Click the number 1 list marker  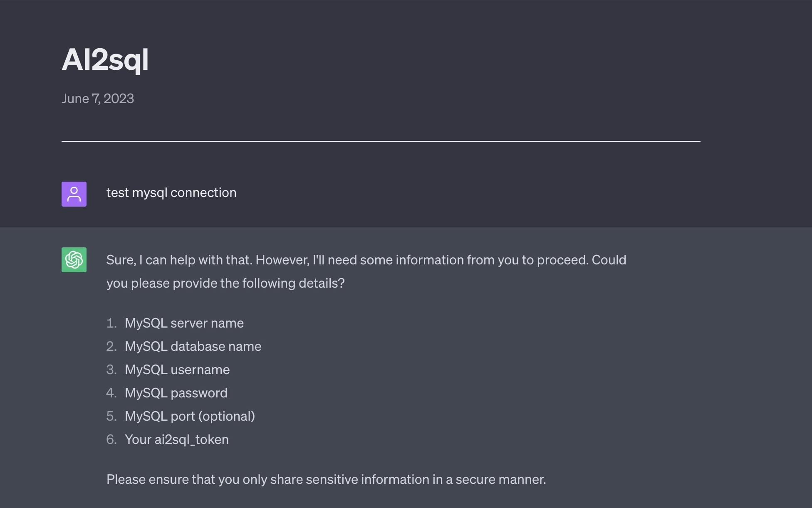click(111, 323)
